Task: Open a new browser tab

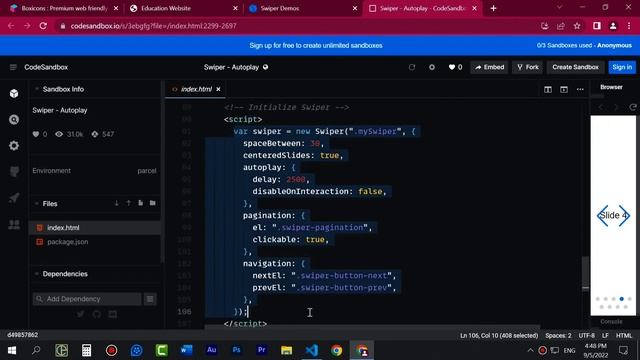Action: [493, 8]
